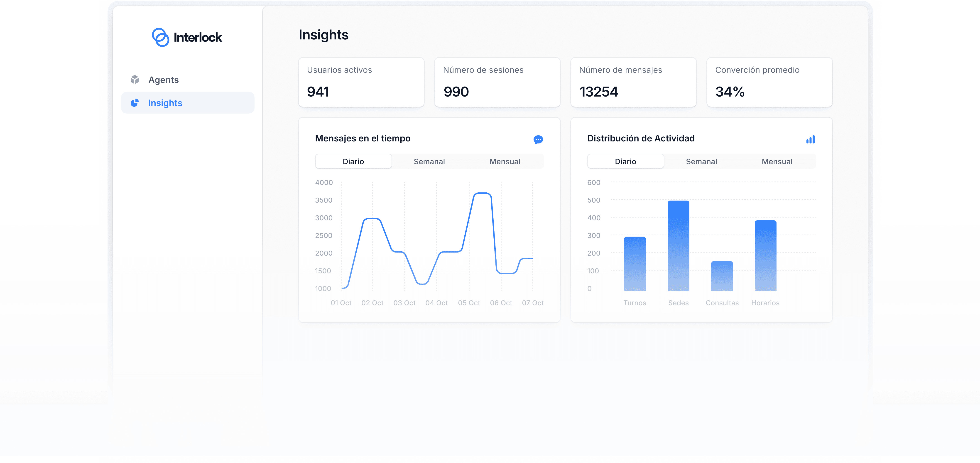The width and height of the screenshot is (980, 463).
Task: Click the Interlock logo icon
Action: click(160, 37)
